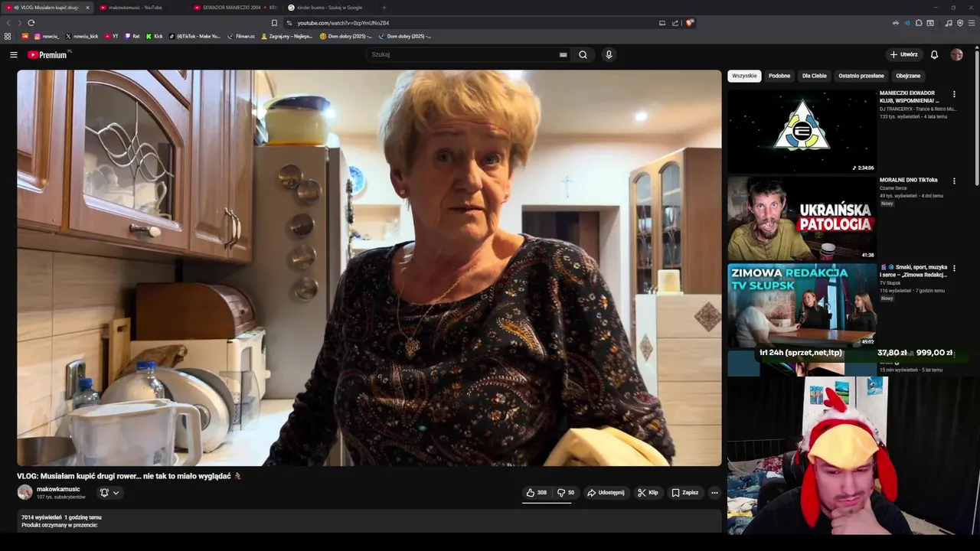Start voice search with microphone icon
The width and height of the screenshot is (980, 551).
tap(609, 54)
